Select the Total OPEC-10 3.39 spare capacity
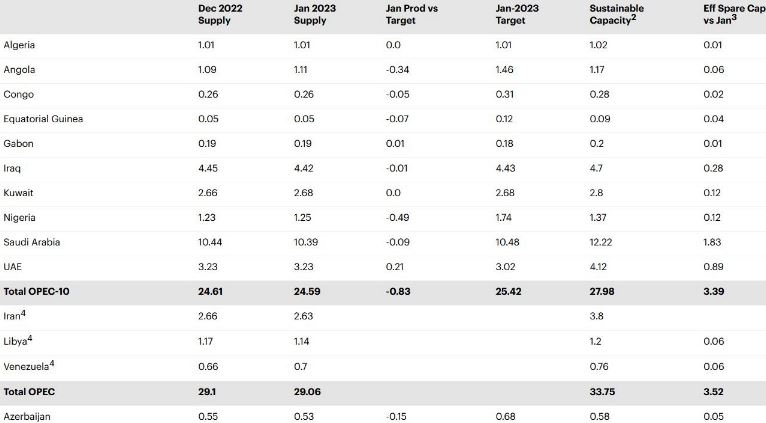This screenshot has width=766, height=423. pyautogui.click(x=713, y=292)
